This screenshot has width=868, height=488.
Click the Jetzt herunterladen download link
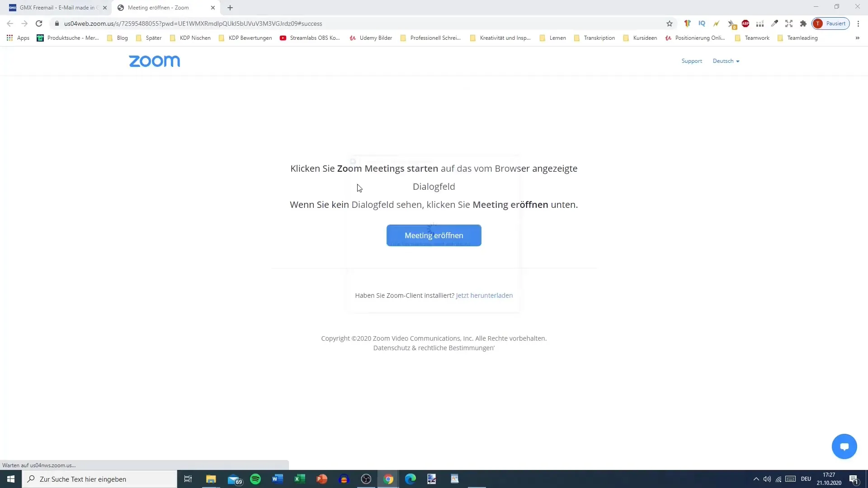tap(484, 295)
